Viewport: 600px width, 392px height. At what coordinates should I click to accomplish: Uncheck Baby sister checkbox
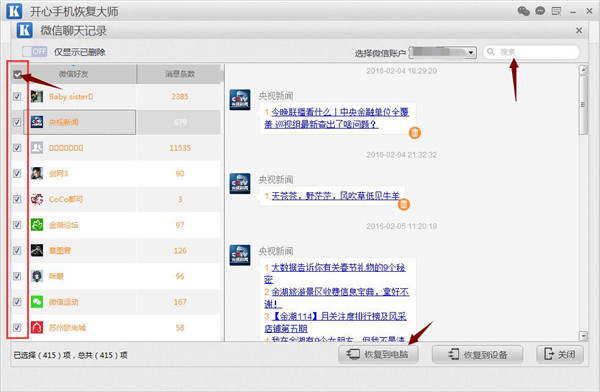[17, 96]
